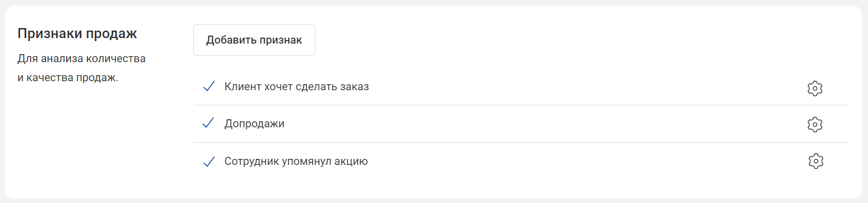Viewport: 868px width, 203px height.
Task: Select the Допродажи row label
Action: pyautogui.click(x=255, y=124)
